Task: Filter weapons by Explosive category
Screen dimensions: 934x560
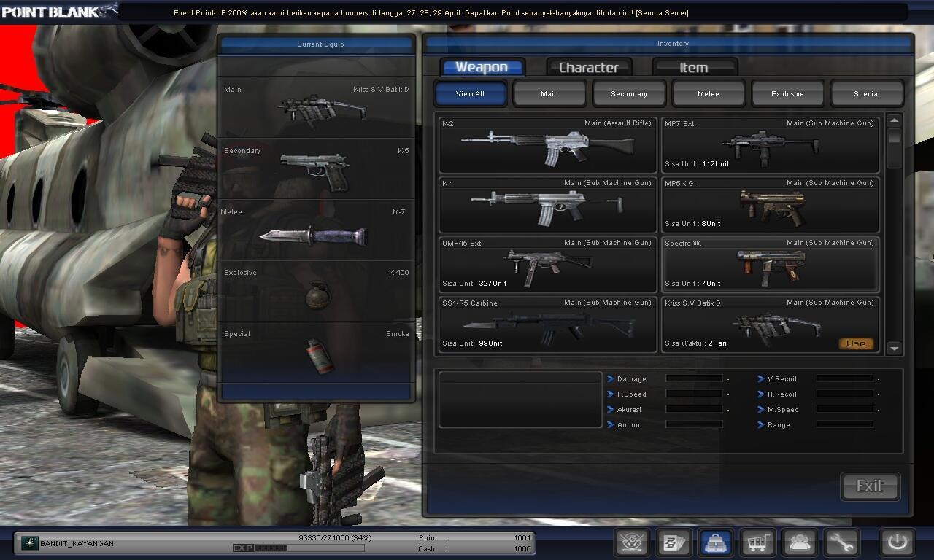Action: [x=787, y=93]
